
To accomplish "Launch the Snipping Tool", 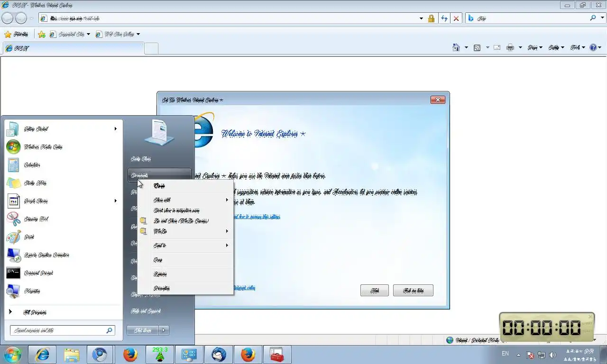I will coord(62,219).
